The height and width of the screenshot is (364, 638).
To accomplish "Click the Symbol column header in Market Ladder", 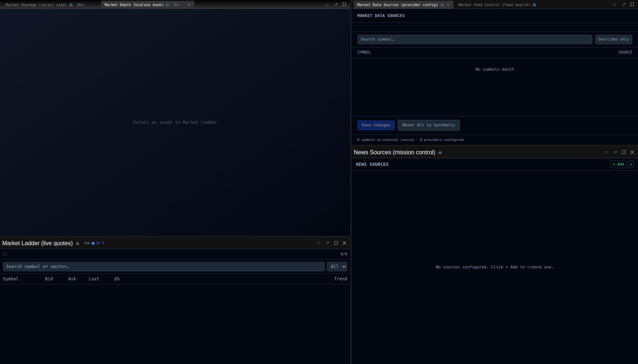I will pos(11,279).
